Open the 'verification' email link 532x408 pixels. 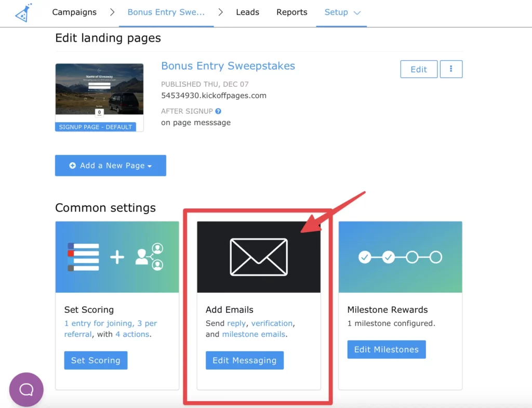pos(272,323)
